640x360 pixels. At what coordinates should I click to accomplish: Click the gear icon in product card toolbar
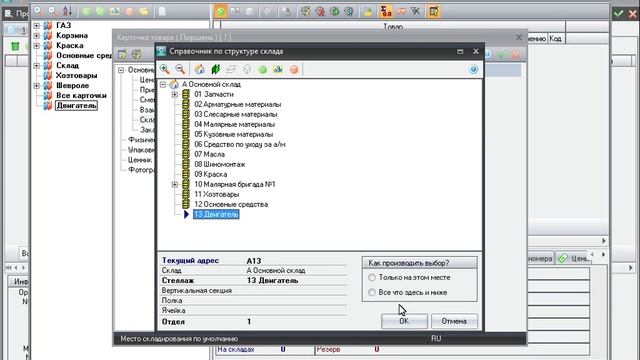tap(136, 54)
